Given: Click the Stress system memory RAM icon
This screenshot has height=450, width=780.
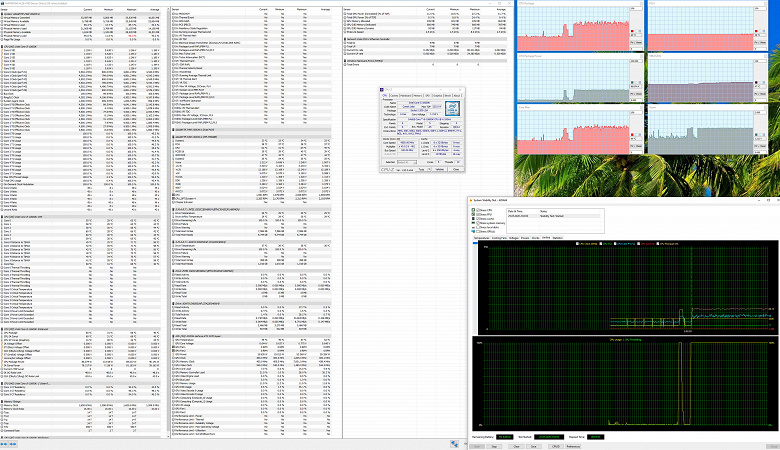Looking at the screenshot, I should coord(473,223).
